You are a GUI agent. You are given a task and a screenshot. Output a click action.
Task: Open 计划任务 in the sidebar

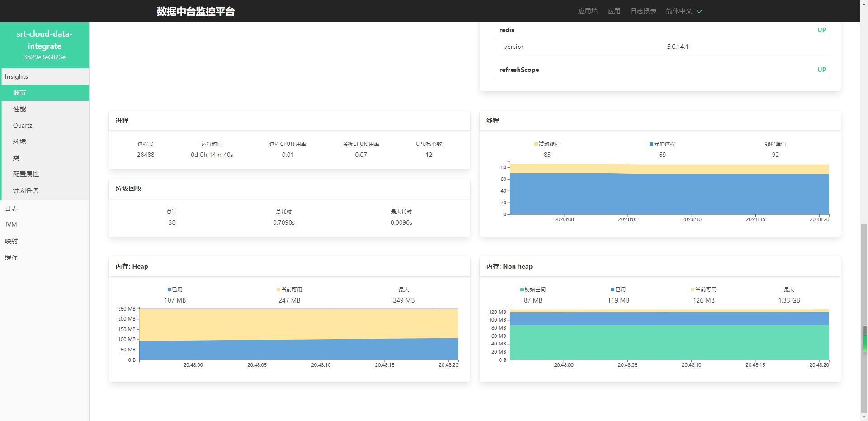(44, 190)
